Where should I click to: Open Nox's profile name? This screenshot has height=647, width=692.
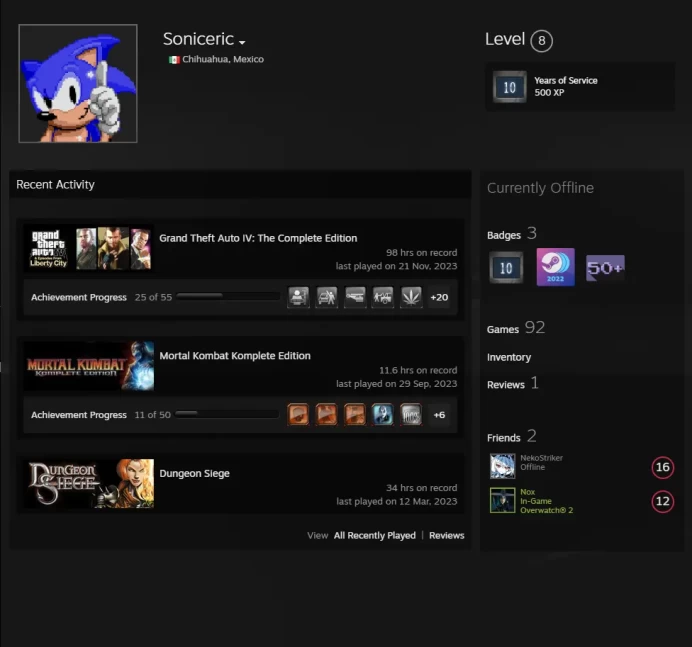527,492
